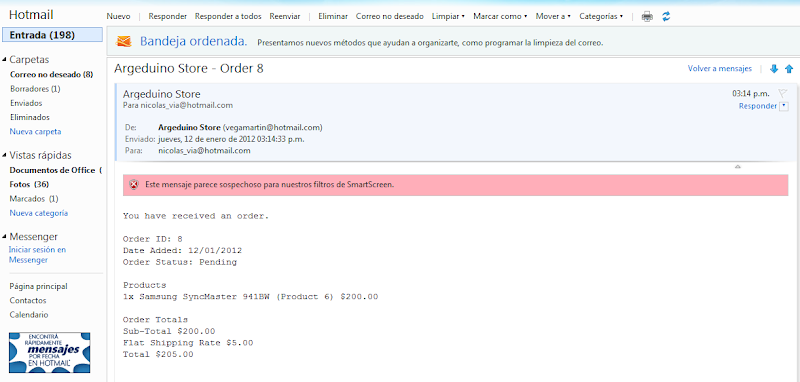Open the Eliminados folder

(30, 117)
